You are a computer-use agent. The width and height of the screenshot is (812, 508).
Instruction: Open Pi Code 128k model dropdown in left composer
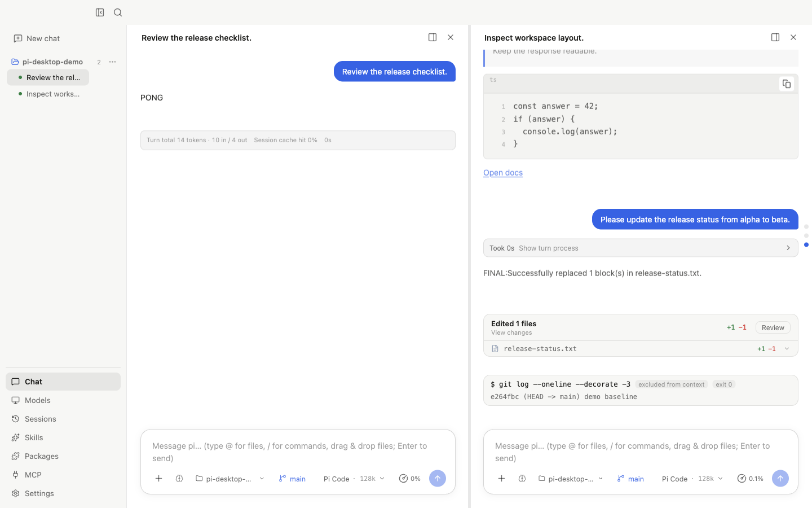354,479
